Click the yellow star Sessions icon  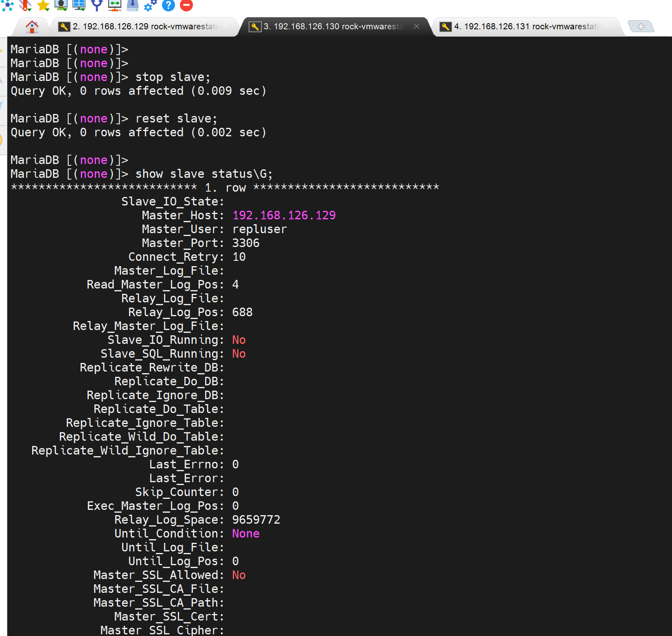pos(43,5)
